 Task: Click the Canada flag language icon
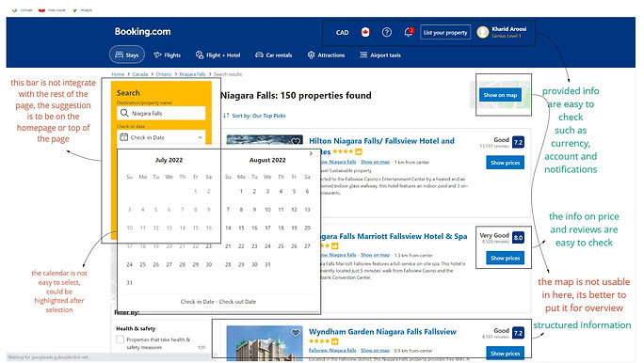[365, 32]
